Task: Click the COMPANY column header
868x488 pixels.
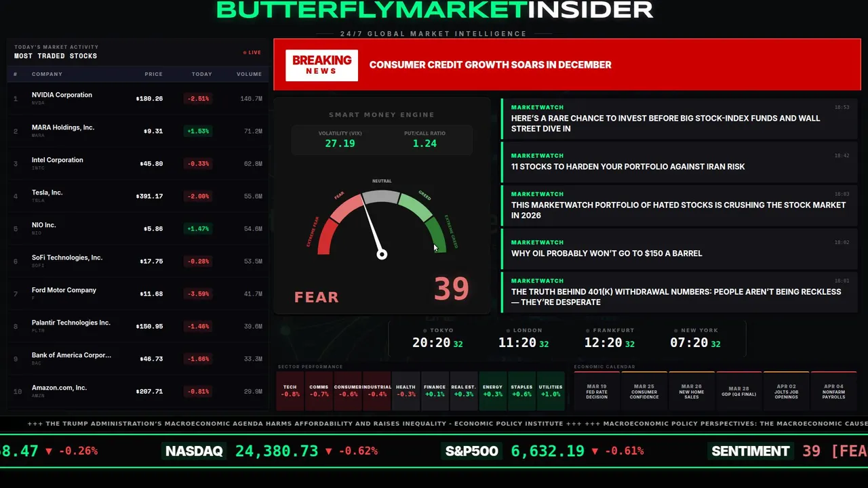Action: 47,74
